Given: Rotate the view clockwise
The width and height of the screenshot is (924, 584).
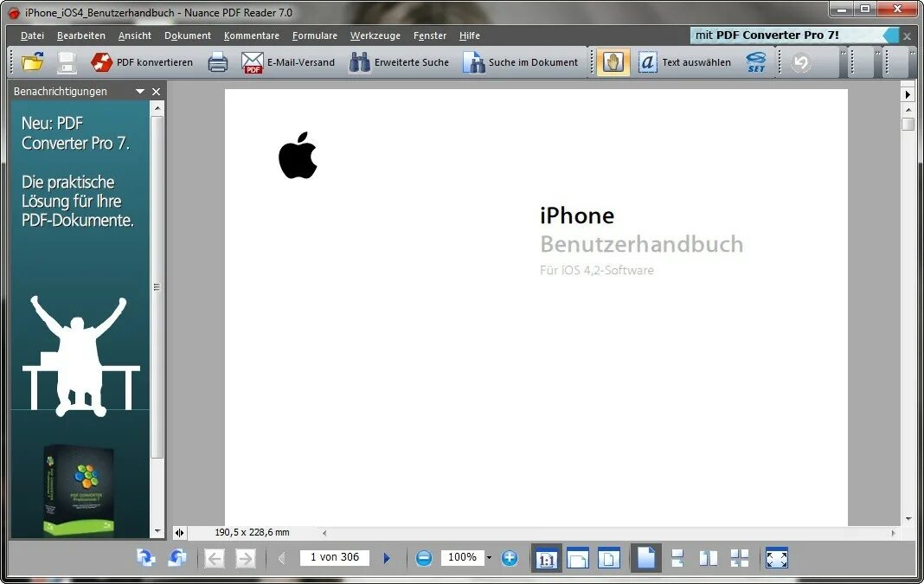Looking at the screenshot, I should pos(145,557).
